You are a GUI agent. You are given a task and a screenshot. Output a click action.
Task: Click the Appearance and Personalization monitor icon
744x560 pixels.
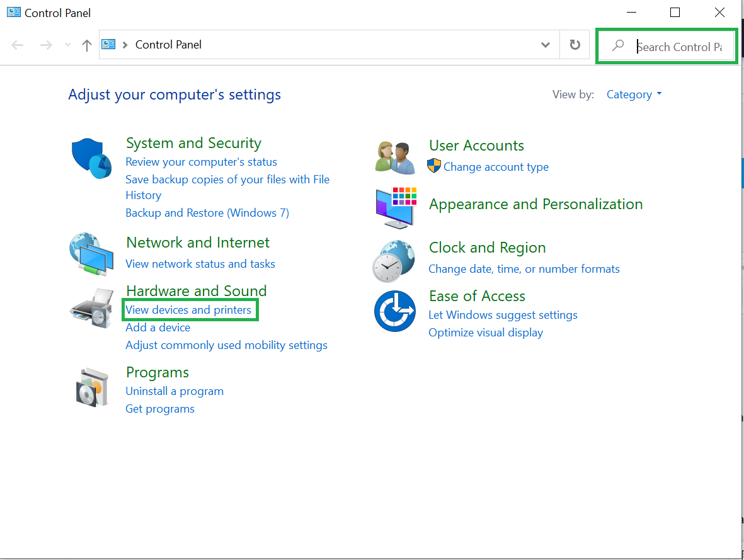pos(396,208)
